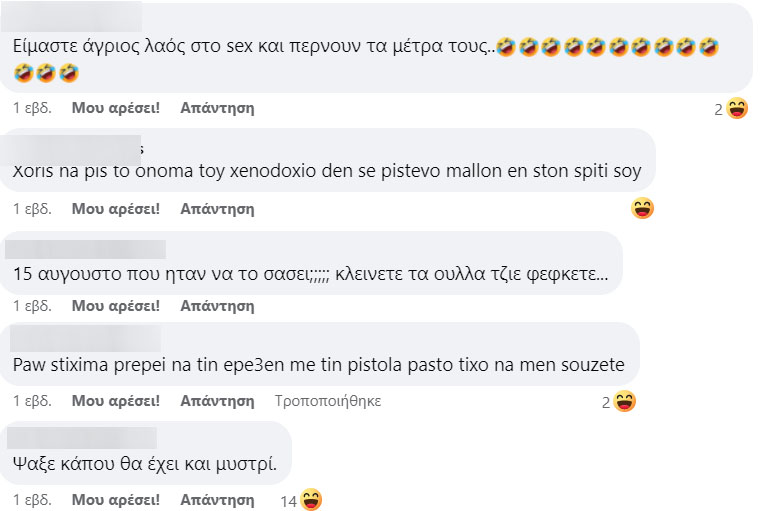Reply to the μυστρί comment
Screen dimensions: 769x511
(217, 500)
